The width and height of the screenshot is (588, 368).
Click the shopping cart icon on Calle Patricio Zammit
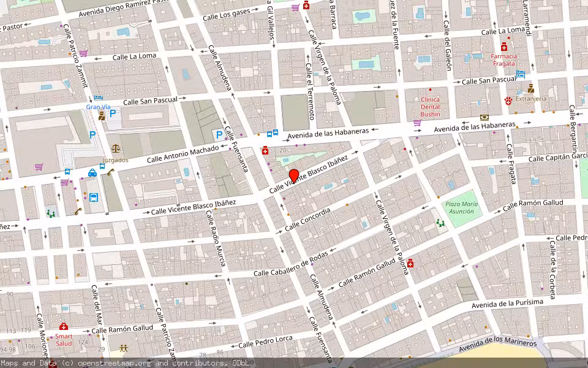pos(83,53)
